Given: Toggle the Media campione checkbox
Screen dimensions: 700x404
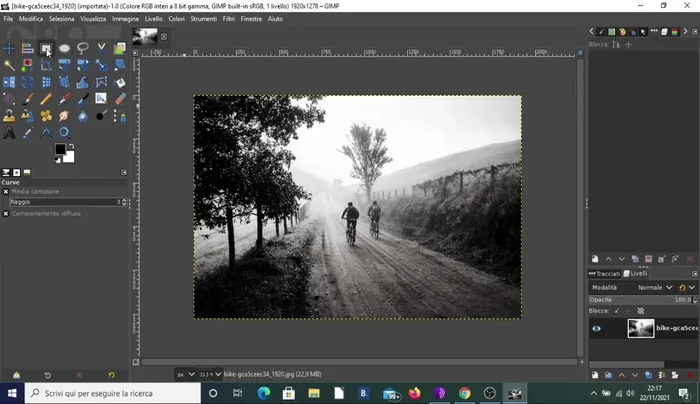Looking at the screenshot, I should click(5, 191).
